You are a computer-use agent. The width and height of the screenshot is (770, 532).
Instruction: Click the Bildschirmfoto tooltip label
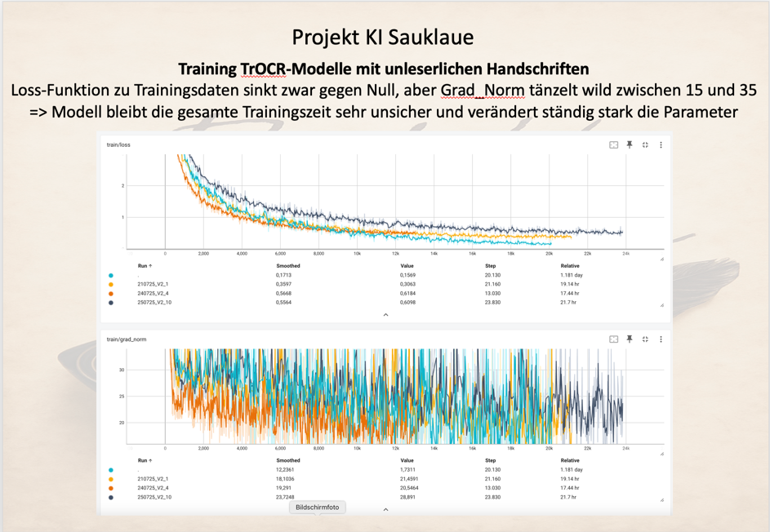tap(318, 508)
